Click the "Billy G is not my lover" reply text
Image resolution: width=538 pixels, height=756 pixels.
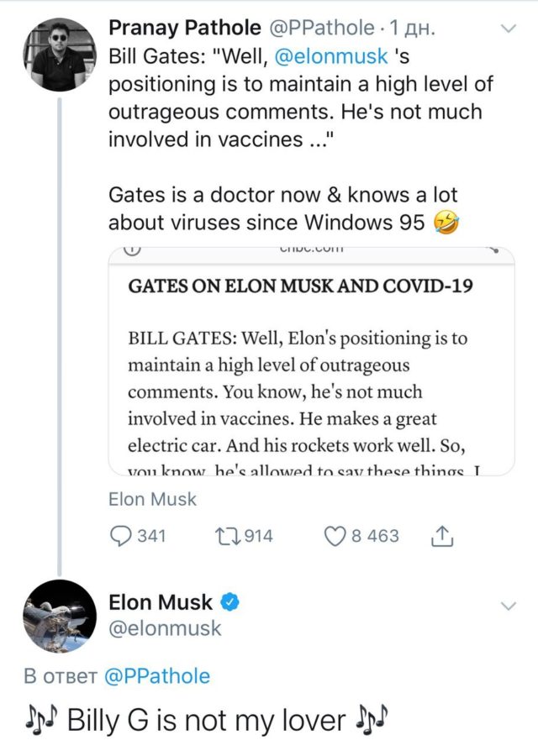click(206, 720)
